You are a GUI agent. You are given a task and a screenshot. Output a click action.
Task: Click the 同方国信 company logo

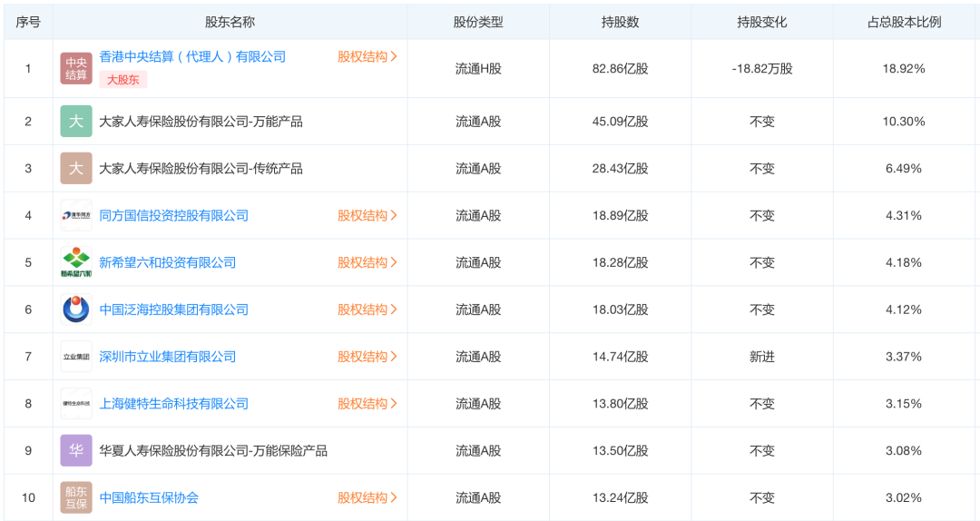click(x=76, y=216)
